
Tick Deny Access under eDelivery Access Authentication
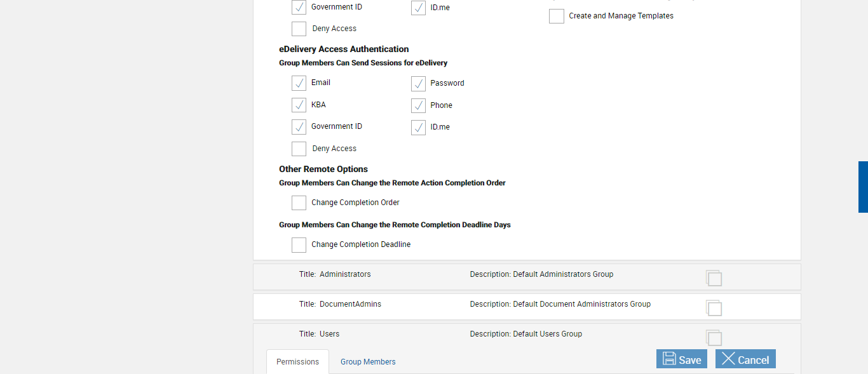[299, 149]
